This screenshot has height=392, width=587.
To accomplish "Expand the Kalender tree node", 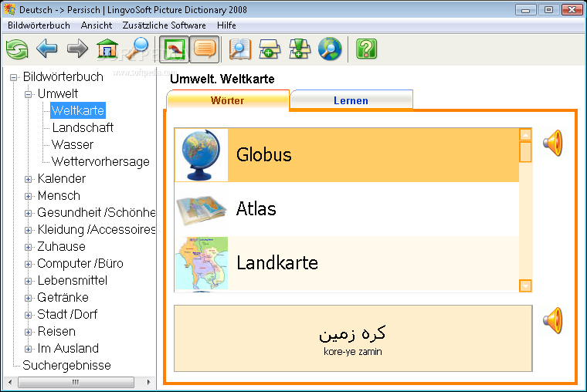I will coord(28,179).
